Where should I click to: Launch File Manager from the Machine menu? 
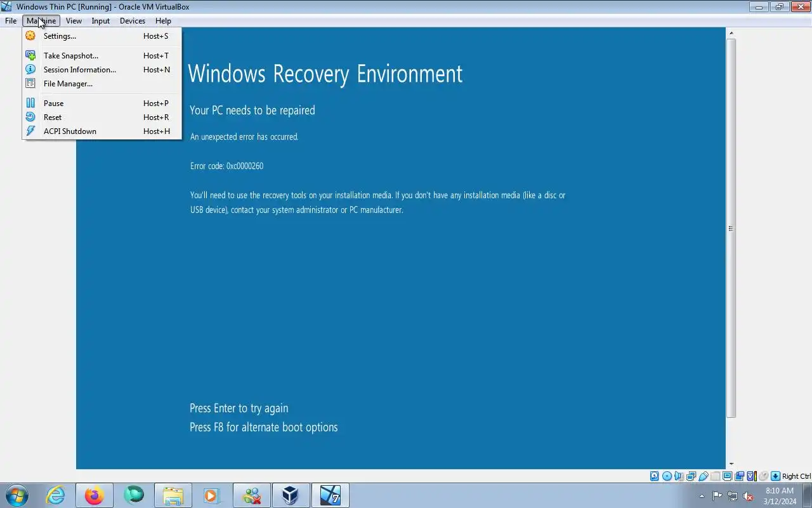101,84
